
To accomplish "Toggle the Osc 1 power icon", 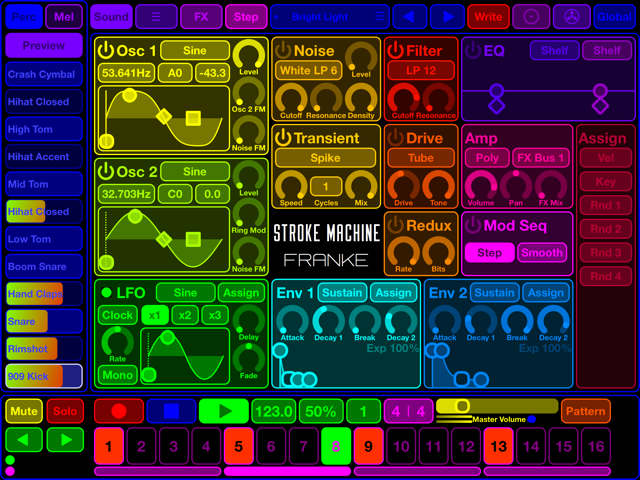I will pyautogui.click(x=106, y=51).
